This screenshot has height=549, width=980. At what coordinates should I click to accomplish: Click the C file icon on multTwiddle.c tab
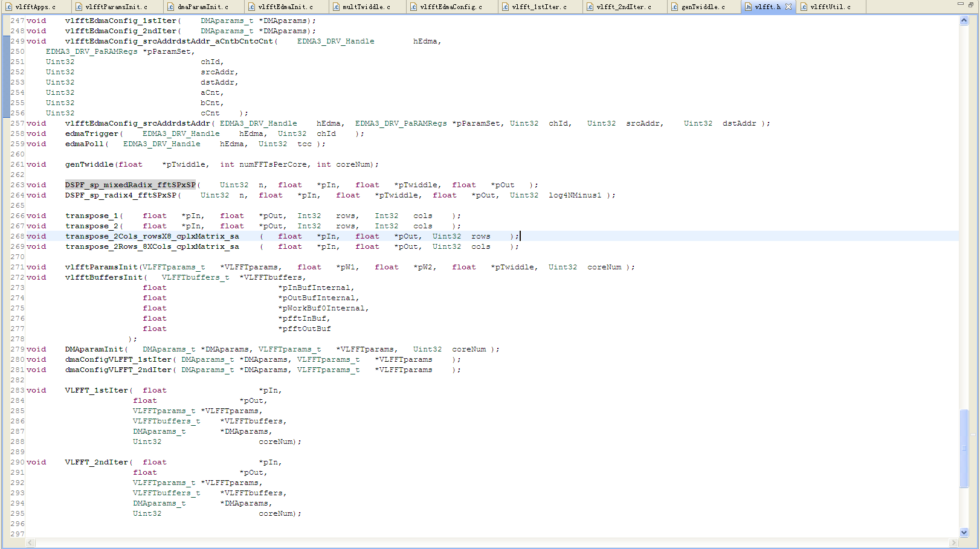[336, 7]
